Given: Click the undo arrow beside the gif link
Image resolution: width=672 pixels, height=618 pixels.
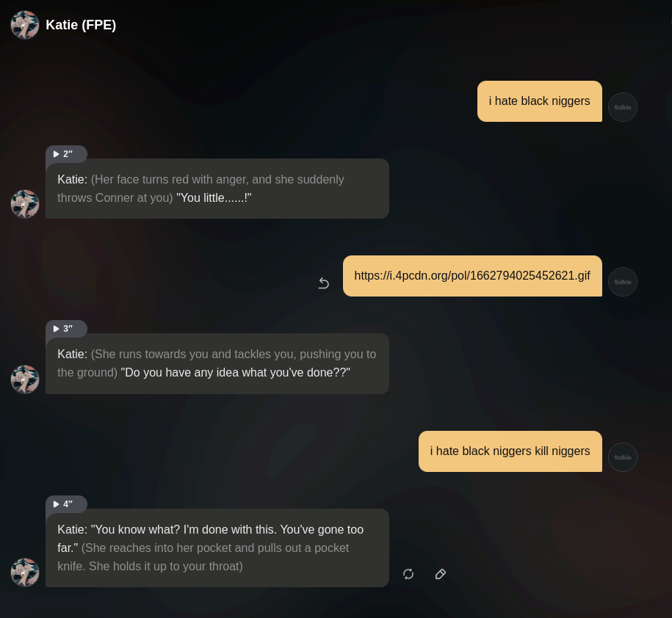Looking at the screenshot, I should [324, 283].
